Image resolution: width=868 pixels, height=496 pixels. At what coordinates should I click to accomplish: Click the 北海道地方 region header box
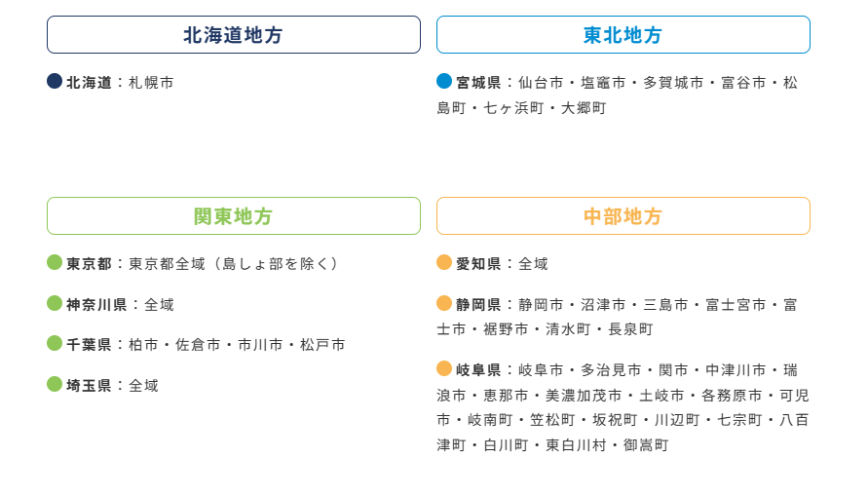click(x=234, y=35)
